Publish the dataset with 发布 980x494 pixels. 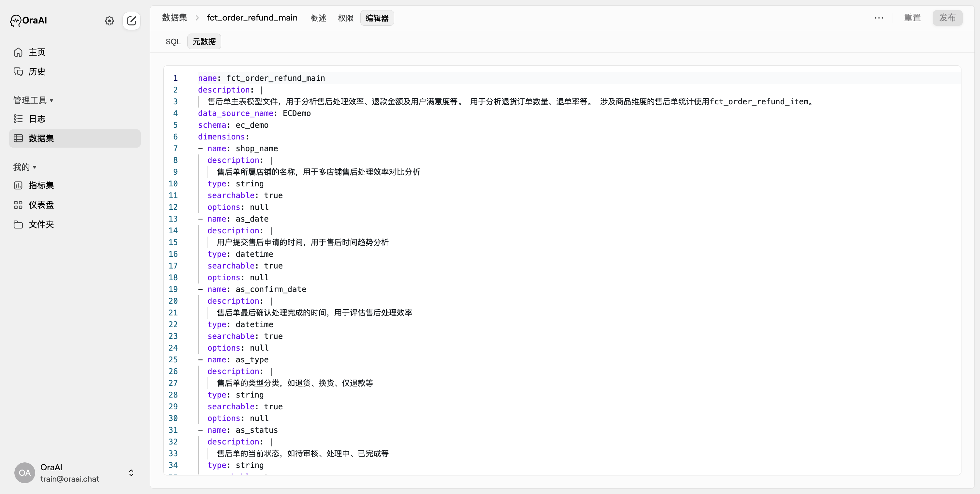(x=948, y=18)
